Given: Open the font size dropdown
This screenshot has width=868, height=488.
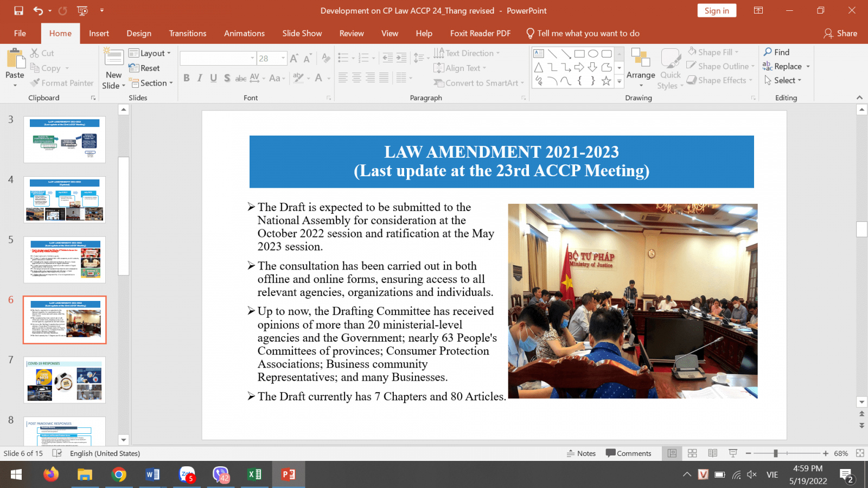Looking at the screenshot, I should point(283,58).
